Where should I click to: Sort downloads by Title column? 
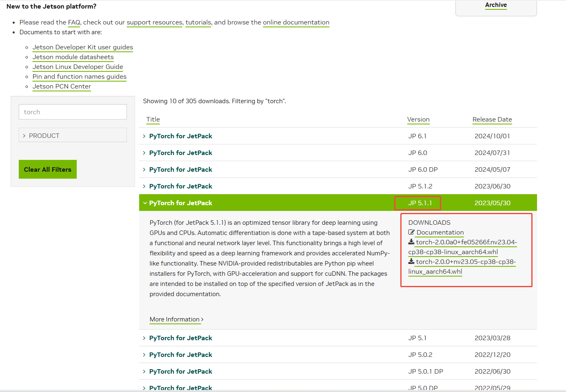(153, 120)
